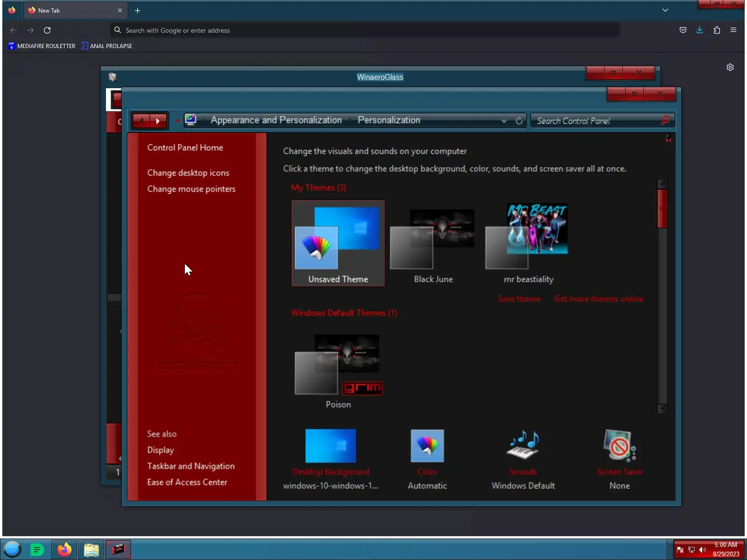The height and width of the screenshot is (560, 747).
Task: Open the Firefox Downloads panel
Action: 700,30
